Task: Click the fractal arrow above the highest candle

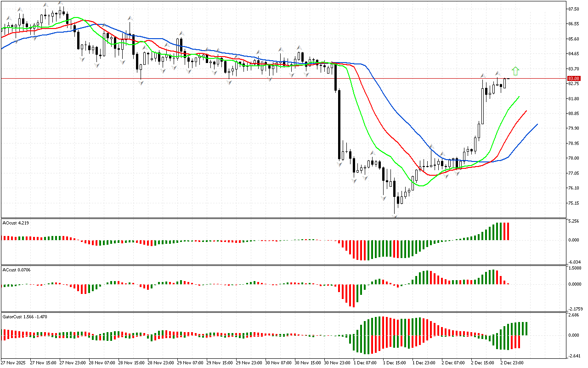Action: coord(61,3)
